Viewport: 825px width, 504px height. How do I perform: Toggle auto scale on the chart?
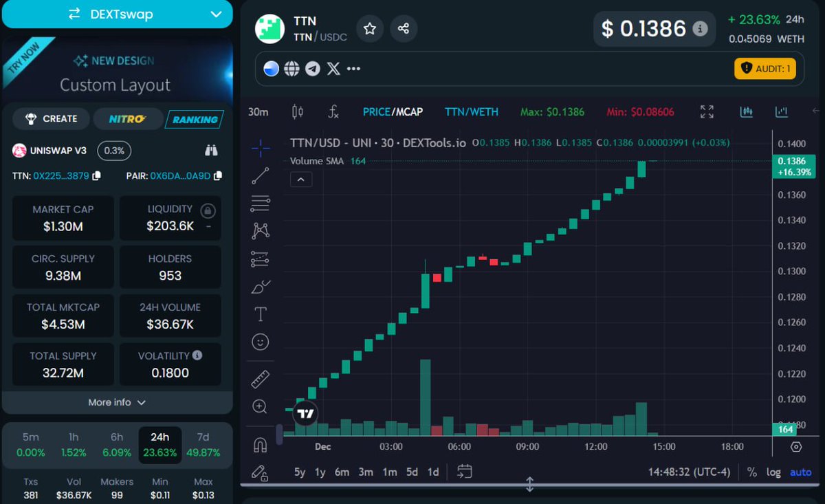800,472
